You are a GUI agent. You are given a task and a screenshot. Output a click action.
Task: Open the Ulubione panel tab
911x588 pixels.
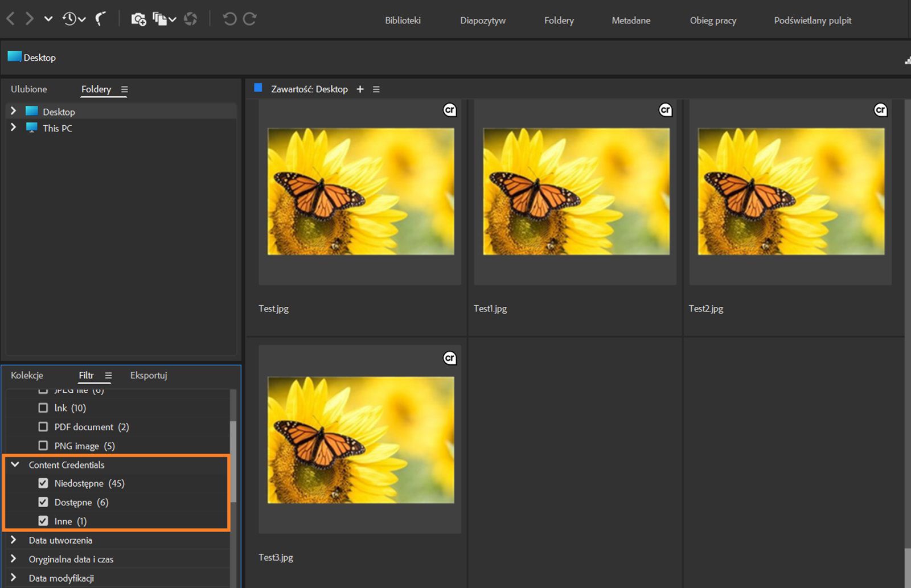click(29, 89)
